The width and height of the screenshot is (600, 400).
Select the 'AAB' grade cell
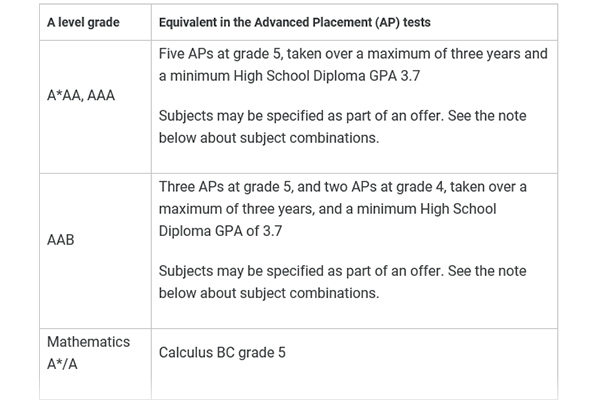tap(60, 240)
